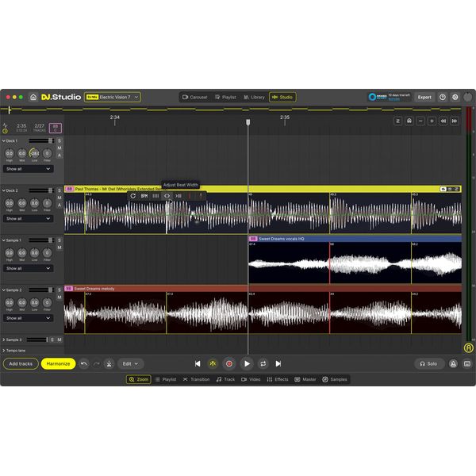Jump to previous transition with rewind icon
This screenshot has width=476, height=476.
443,121
